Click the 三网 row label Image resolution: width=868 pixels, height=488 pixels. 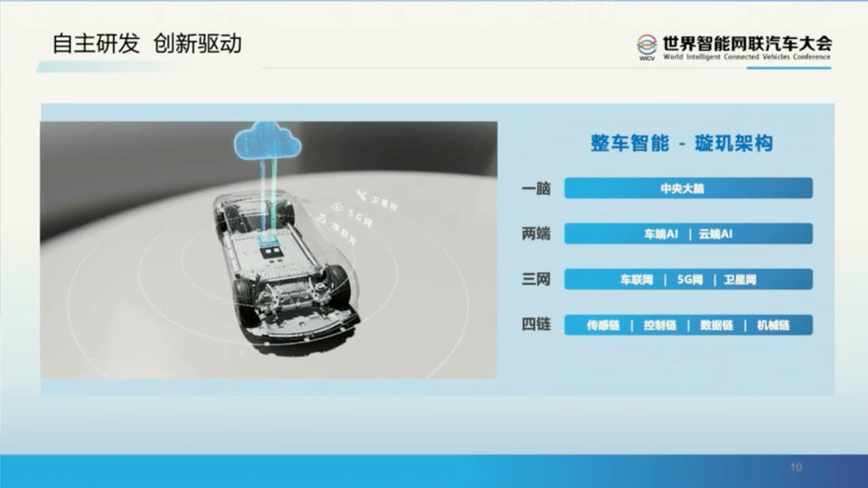click(x=536, y=279)
